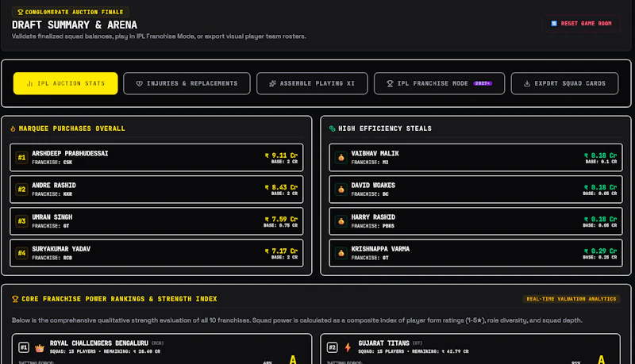Click the sparkle icon in Assemble Playing XI
Screen dimensions: 635x364
[x=272, y=83]
